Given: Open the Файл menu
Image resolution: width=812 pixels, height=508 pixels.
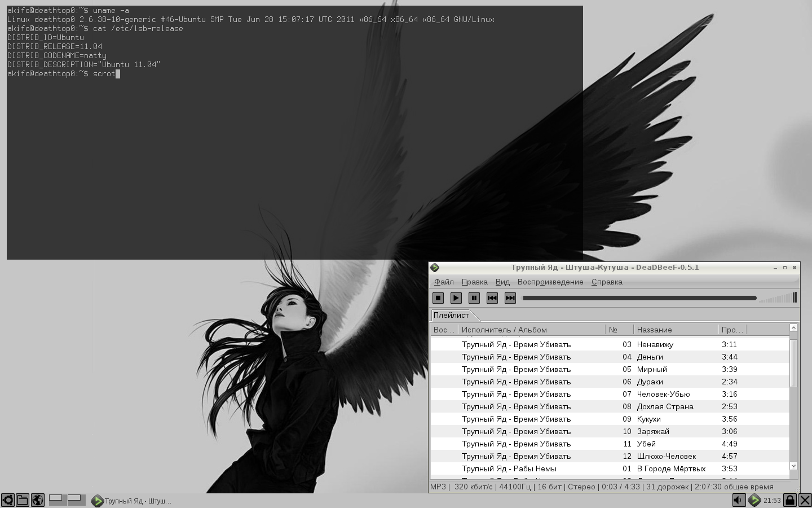Looking at the screenshot, I should pyautogui.click(x=444, y=282).
